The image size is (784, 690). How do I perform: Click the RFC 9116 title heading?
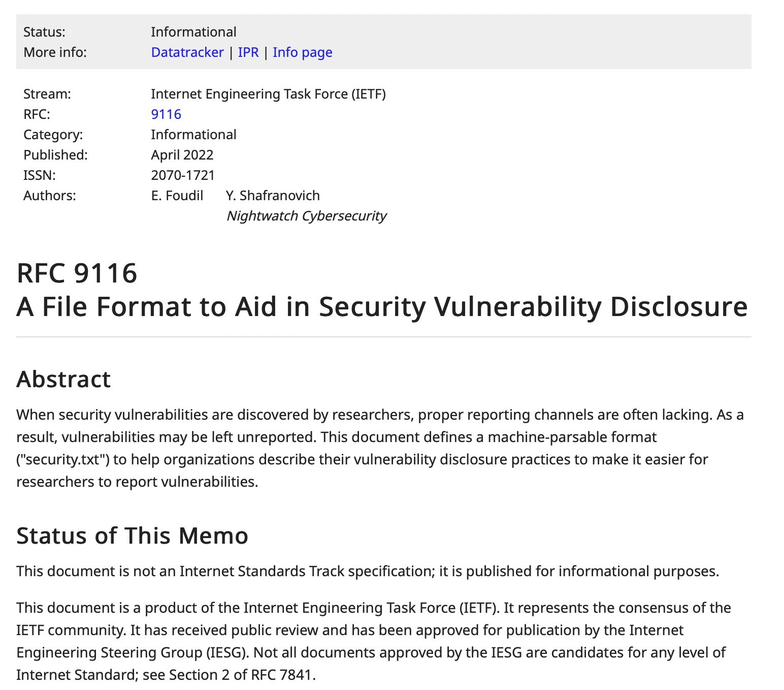click(x=77, y=273)
